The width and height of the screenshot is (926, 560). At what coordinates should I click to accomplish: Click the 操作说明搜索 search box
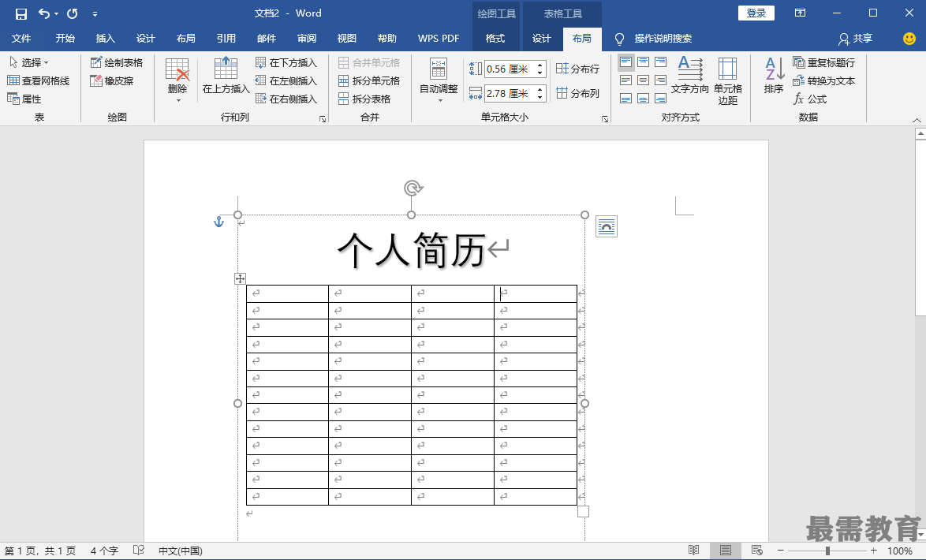pyautogui.click(x=663, y=39)
